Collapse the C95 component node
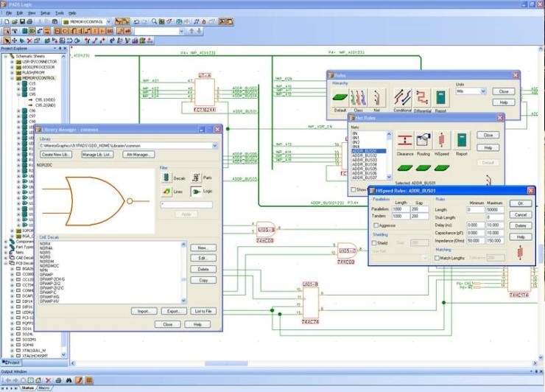The width and height of the screenshot is (545, 392). tap(18, 94)
